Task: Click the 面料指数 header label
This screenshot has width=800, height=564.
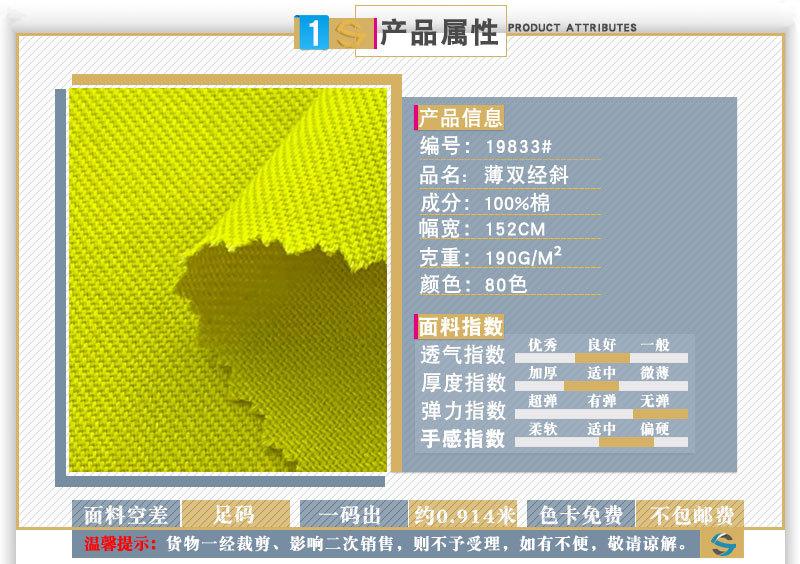Action: tap(460, 327)
